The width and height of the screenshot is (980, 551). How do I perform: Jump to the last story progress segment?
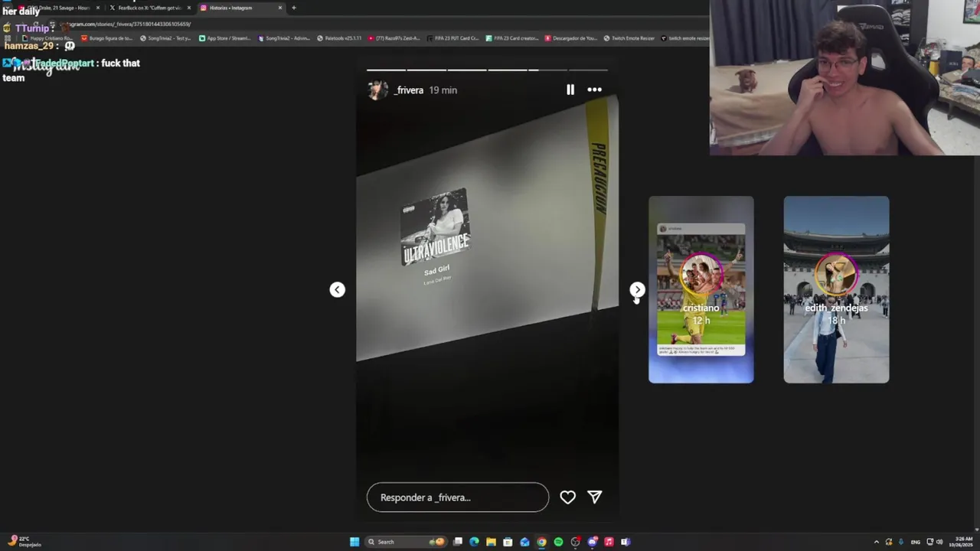(589, 70)
